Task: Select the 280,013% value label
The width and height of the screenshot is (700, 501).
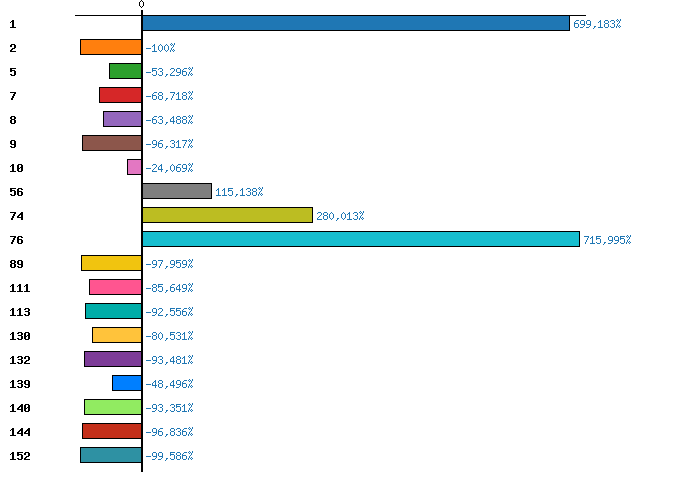Action: (340, 216)
